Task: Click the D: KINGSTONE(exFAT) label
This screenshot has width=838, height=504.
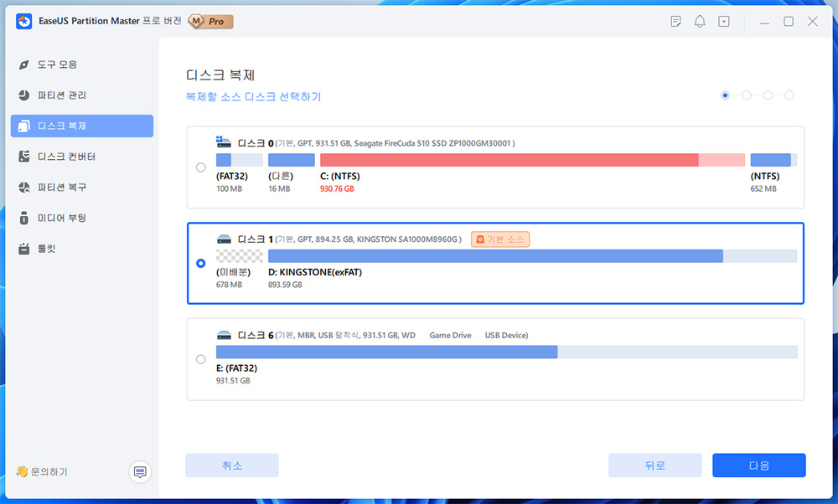Action: (x=315, y=272)
